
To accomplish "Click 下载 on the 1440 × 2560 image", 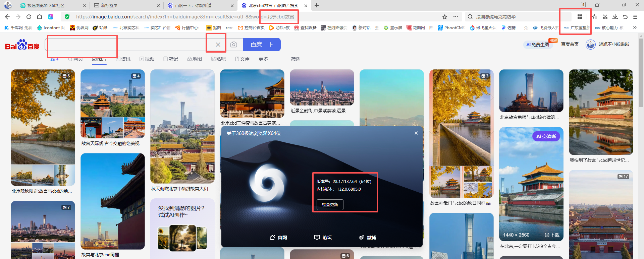I will (x=552, y=235).
